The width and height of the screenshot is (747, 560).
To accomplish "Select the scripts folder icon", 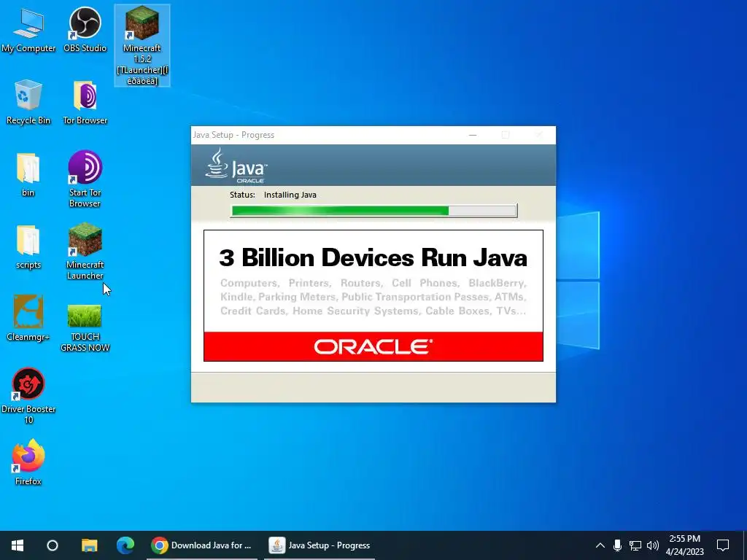I will pyautogui.click(x=28, y=246).
